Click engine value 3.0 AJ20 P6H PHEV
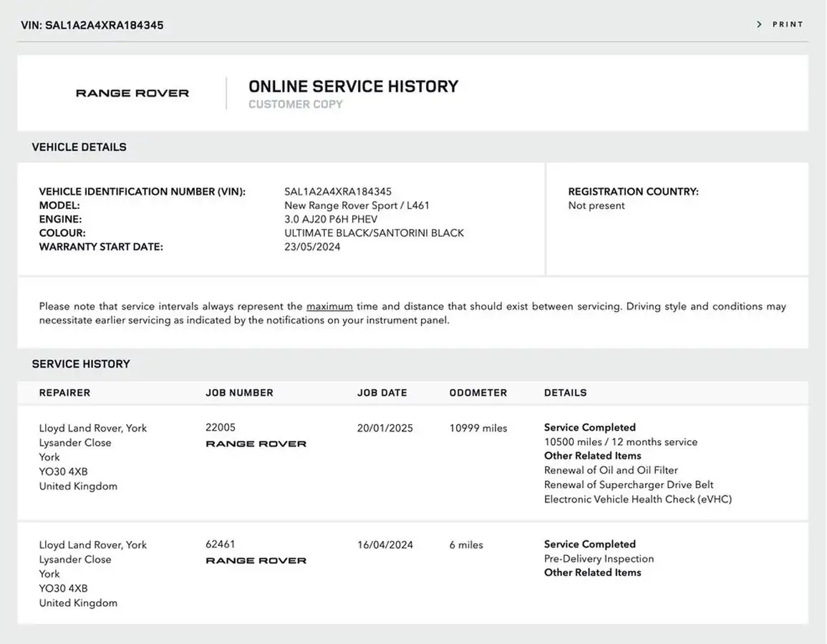 pos(332,219)
